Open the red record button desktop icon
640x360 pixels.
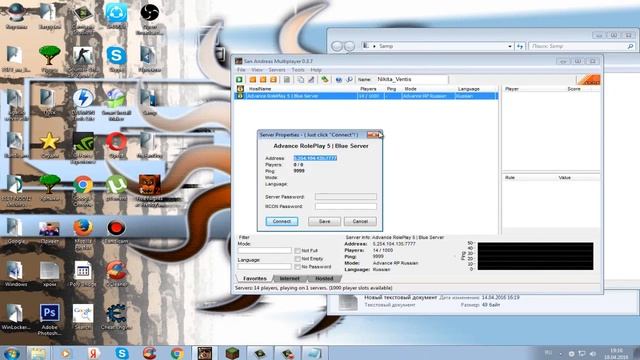(116, 231)
